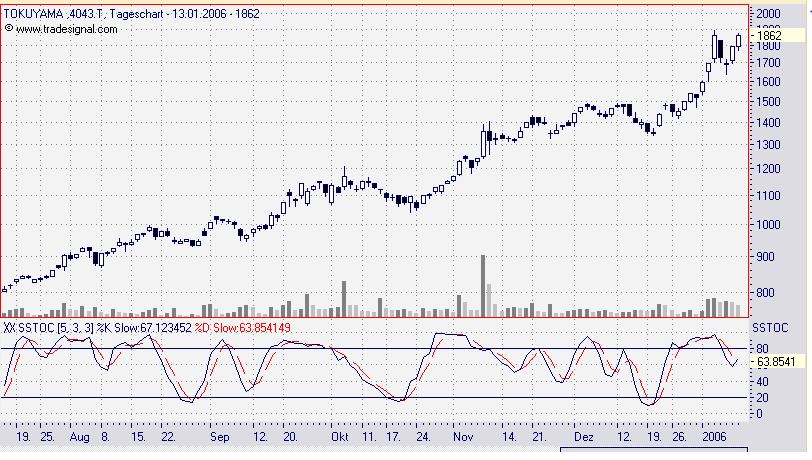Click the 80 level on the stochastic axis

(x=762, y=349)
